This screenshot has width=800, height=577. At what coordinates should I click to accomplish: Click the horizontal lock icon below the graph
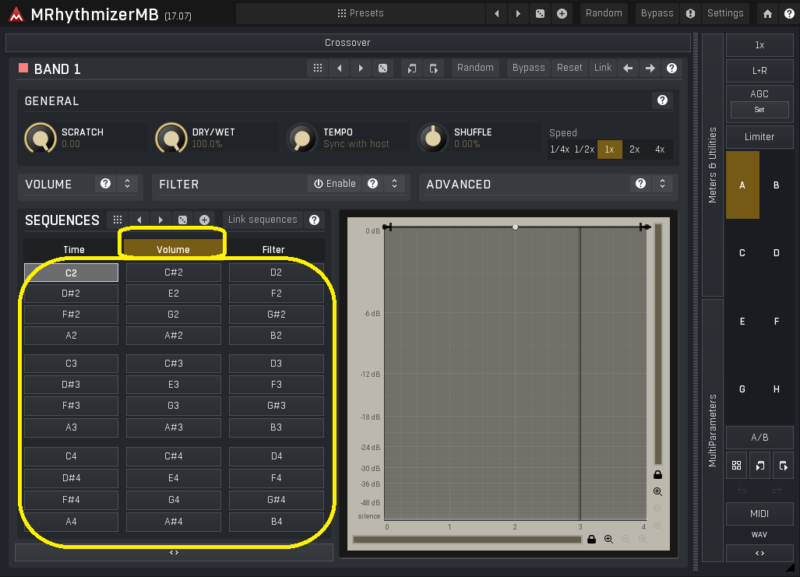tap(592, 539)
